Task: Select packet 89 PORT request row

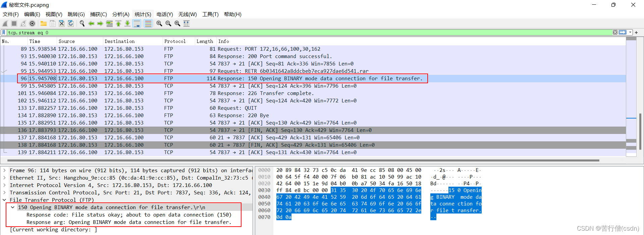Action: (313, 49)
